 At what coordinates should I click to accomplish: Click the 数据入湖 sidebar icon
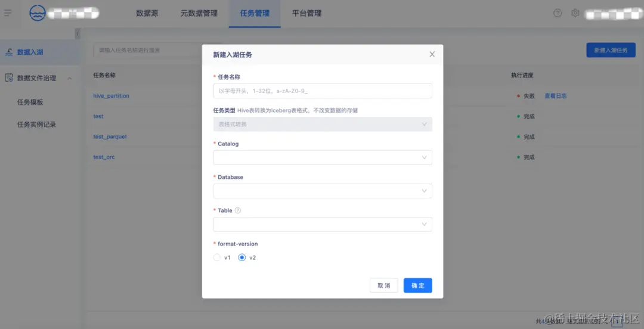point(8,52)
